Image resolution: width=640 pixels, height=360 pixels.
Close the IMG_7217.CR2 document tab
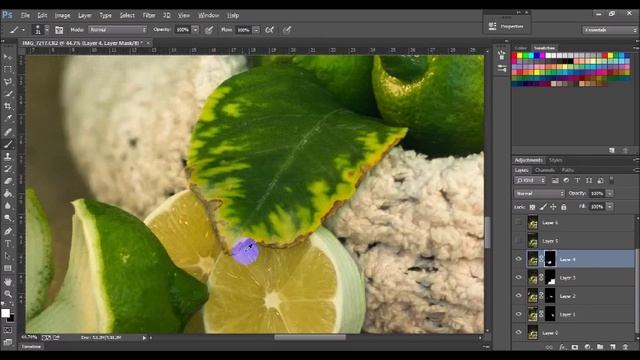point(148,42)
